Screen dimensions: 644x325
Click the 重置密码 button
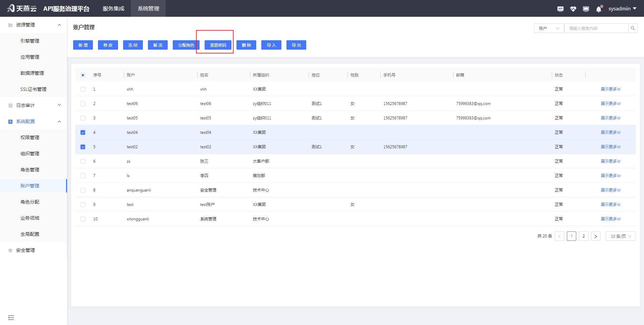point(218,45)
